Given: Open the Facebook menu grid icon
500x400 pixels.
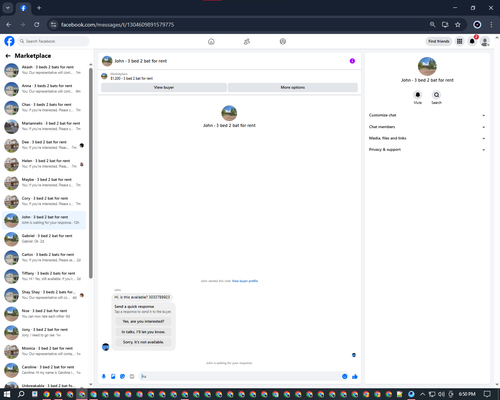Looking at the screenshot, I should [460, 41].
